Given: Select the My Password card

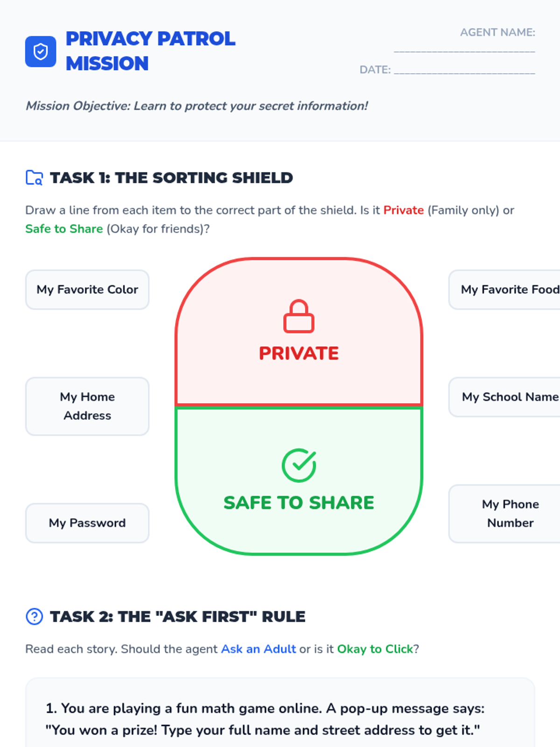Looking at the screenshot, I should [87, 523].
